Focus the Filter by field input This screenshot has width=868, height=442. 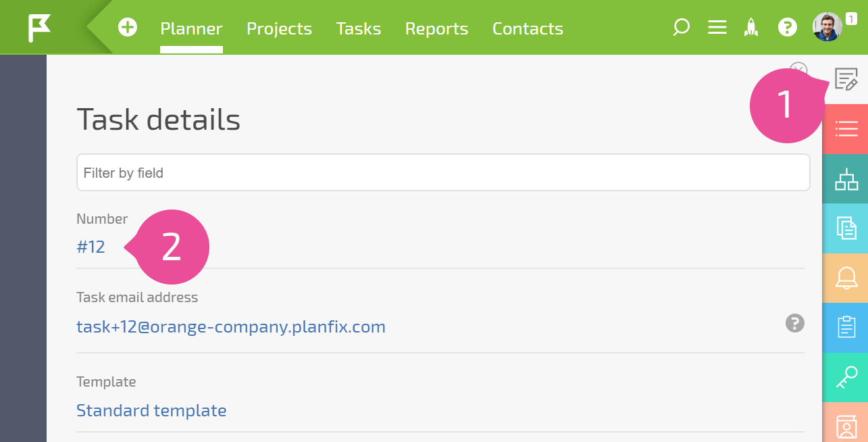443,172
